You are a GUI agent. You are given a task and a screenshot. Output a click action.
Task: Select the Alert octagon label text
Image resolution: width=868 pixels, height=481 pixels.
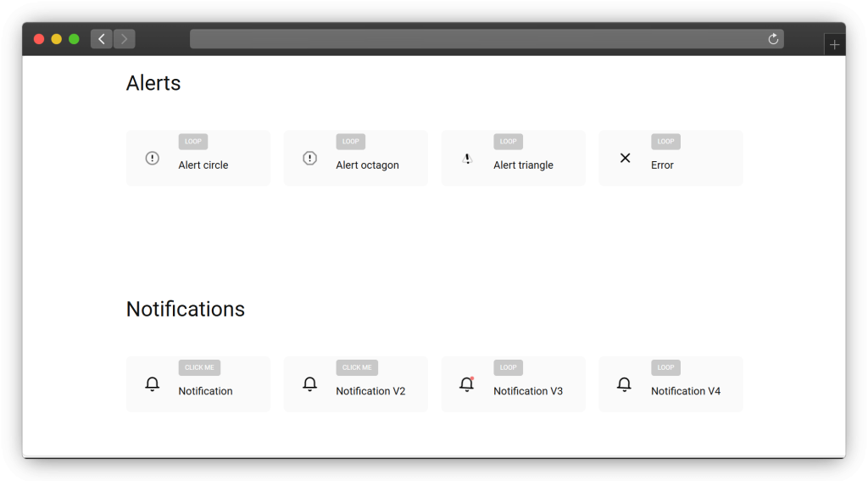point(367,165)
